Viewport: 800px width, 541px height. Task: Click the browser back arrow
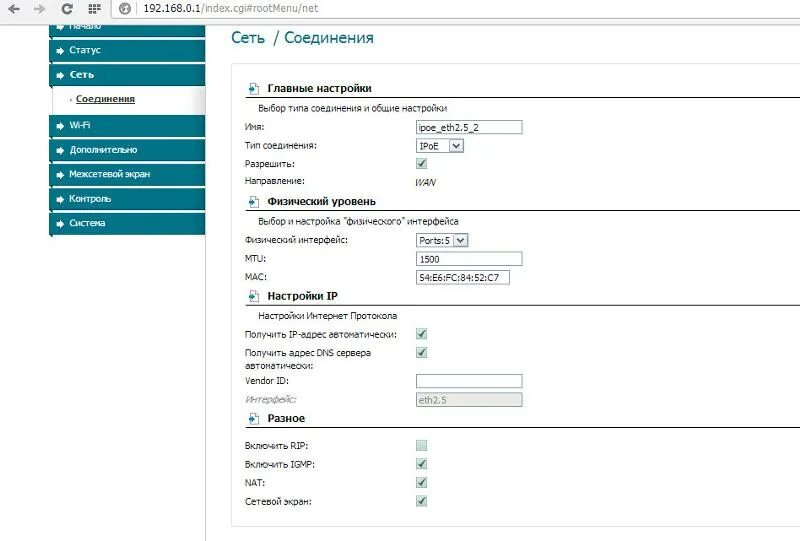(13, 9)
